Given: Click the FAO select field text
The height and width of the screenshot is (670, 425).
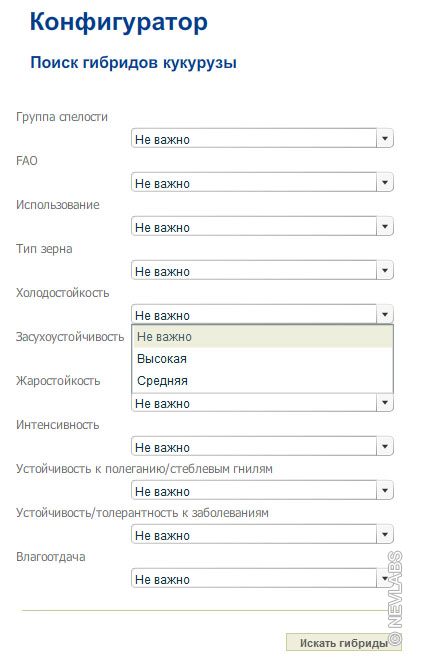Looking at the screenshot, I should [162, 184].
